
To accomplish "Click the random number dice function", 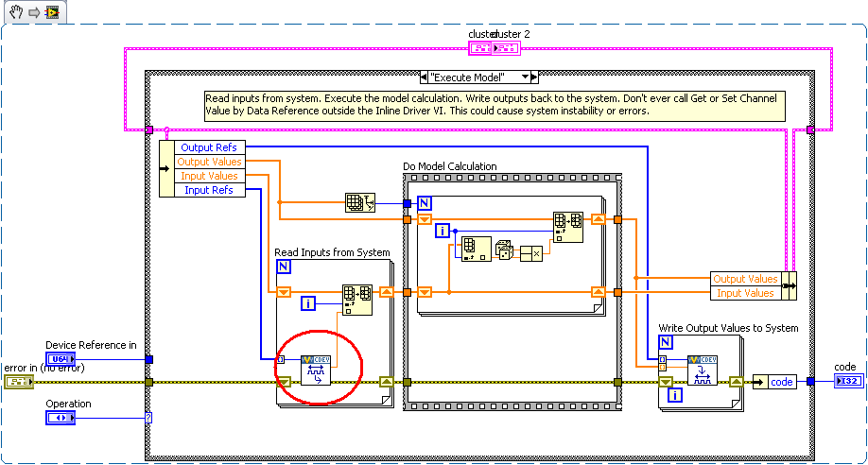I will (506, 251).
